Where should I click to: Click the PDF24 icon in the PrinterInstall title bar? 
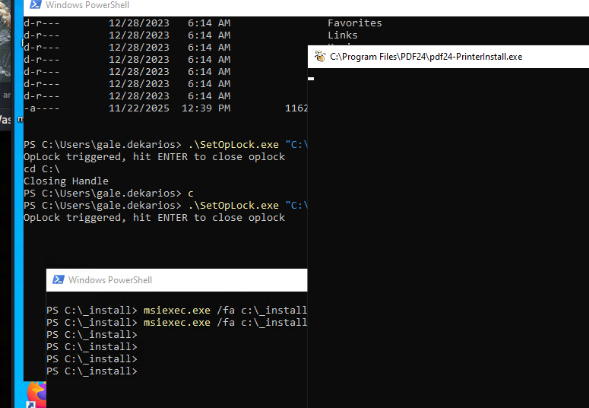point(320,56)
